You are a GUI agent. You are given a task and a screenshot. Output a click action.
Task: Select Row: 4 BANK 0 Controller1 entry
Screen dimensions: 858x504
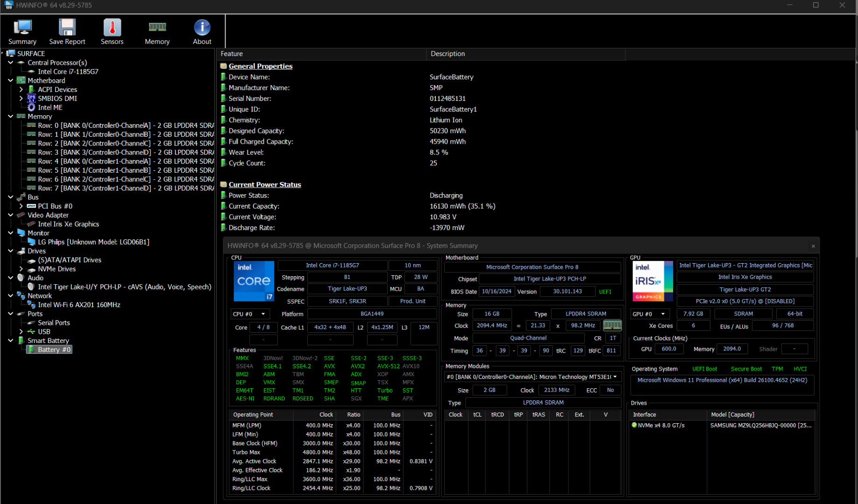coord(126,161)
